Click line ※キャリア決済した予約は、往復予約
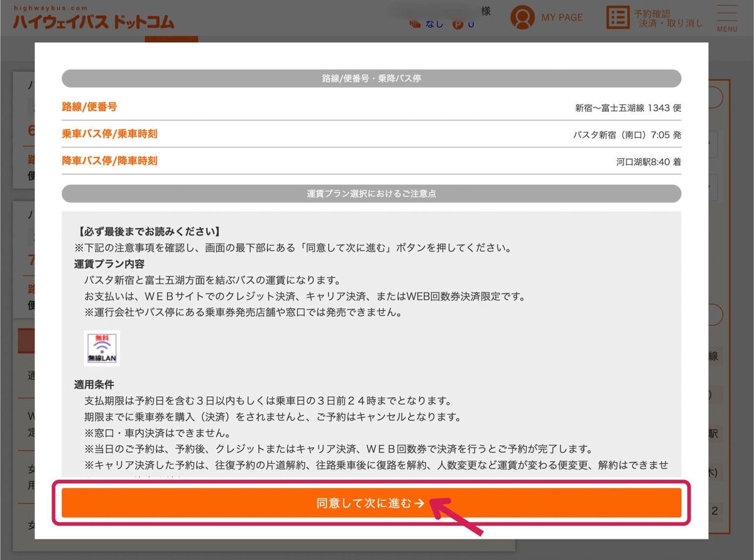 (376, 466)
